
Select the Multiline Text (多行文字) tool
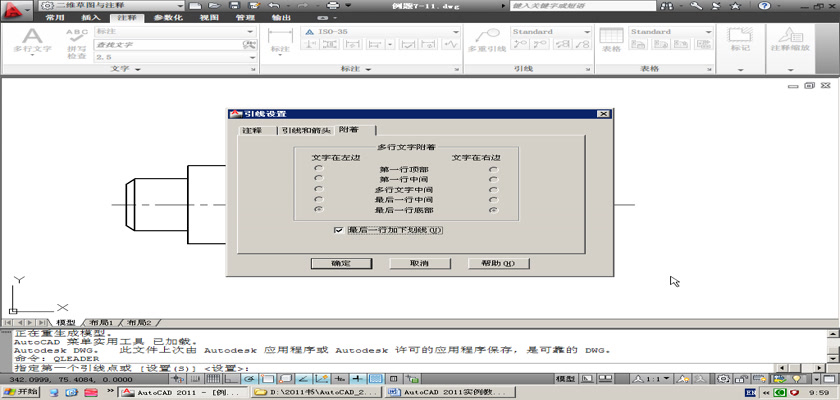32,42
